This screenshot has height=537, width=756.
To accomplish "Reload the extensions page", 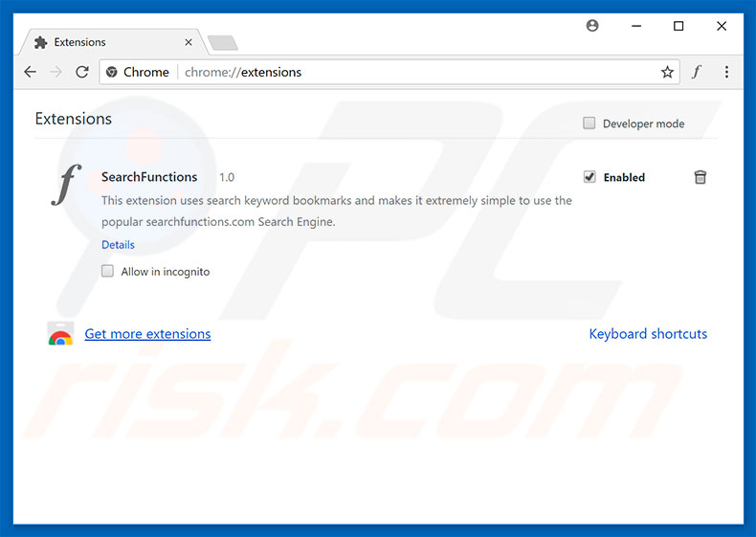I will (x=82, y=72).
